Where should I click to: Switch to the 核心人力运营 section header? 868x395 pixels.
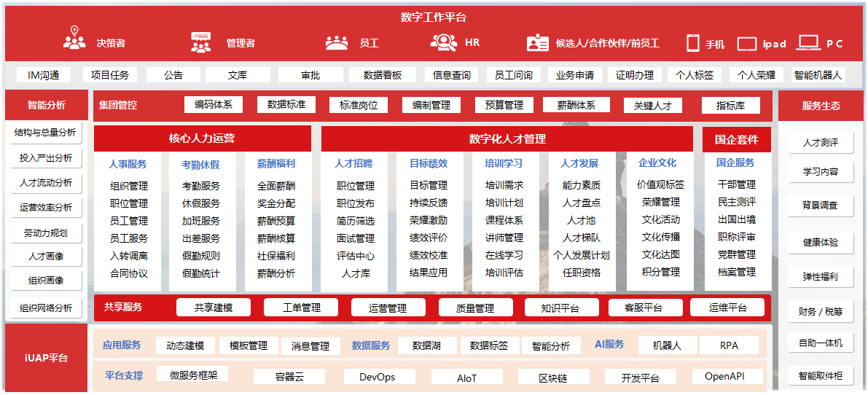202,138
